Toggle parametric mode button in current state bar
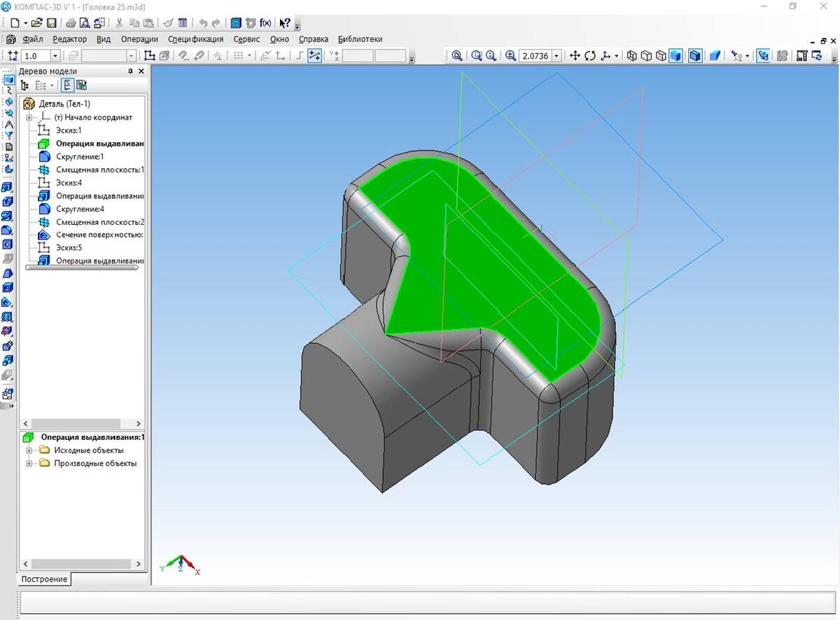The image size is (840, 620). (x=314, y=55)
